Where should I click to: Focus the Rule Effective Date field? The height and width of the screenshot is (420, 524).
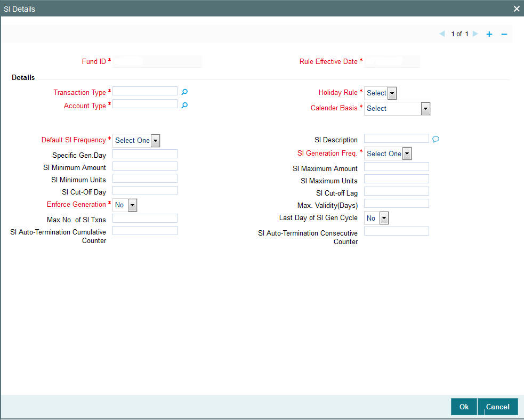click(392, 61)
